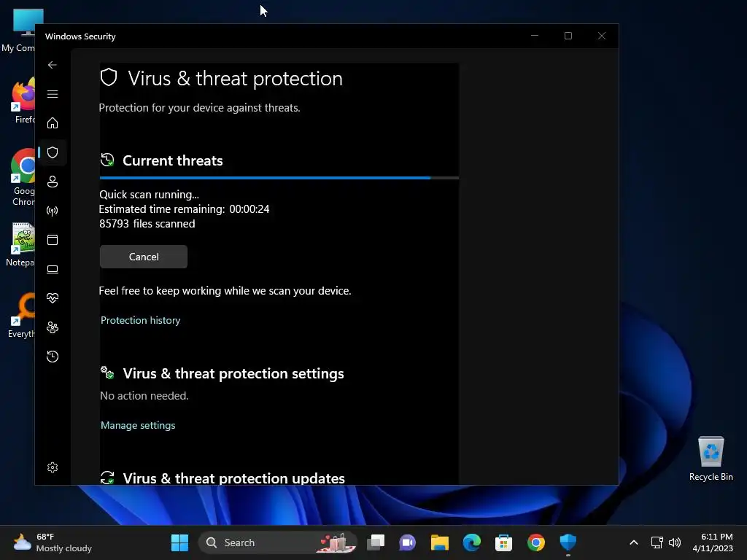Minimize the Windows Security window
The height and width of the screenshot is (560, 747).
tap(535, 36)
